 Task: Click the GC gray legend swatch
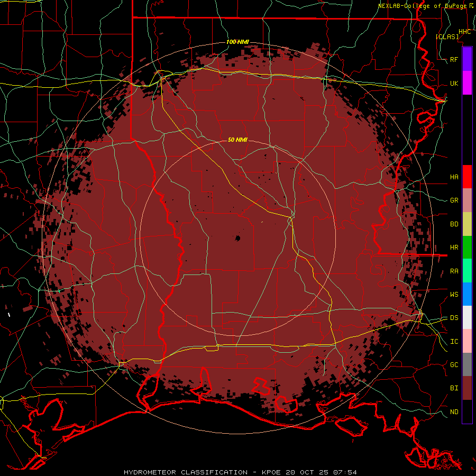tap(467, 364)
